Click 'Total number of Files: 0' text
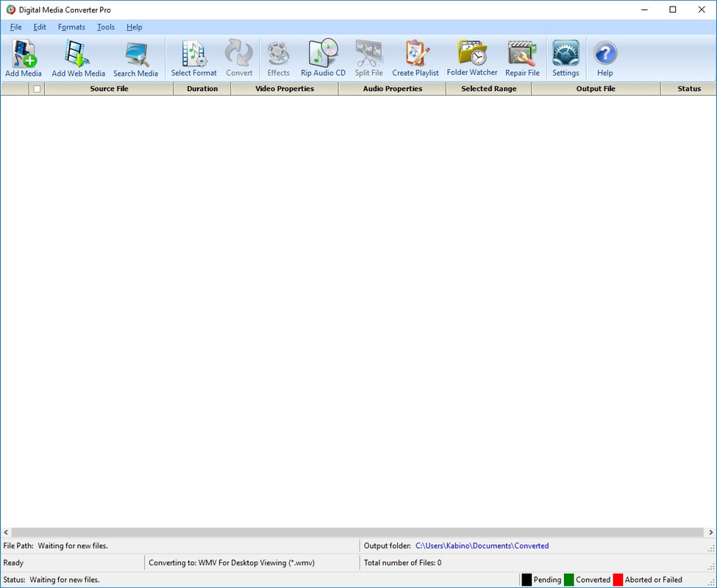717x588 pixels. point(402,563)
